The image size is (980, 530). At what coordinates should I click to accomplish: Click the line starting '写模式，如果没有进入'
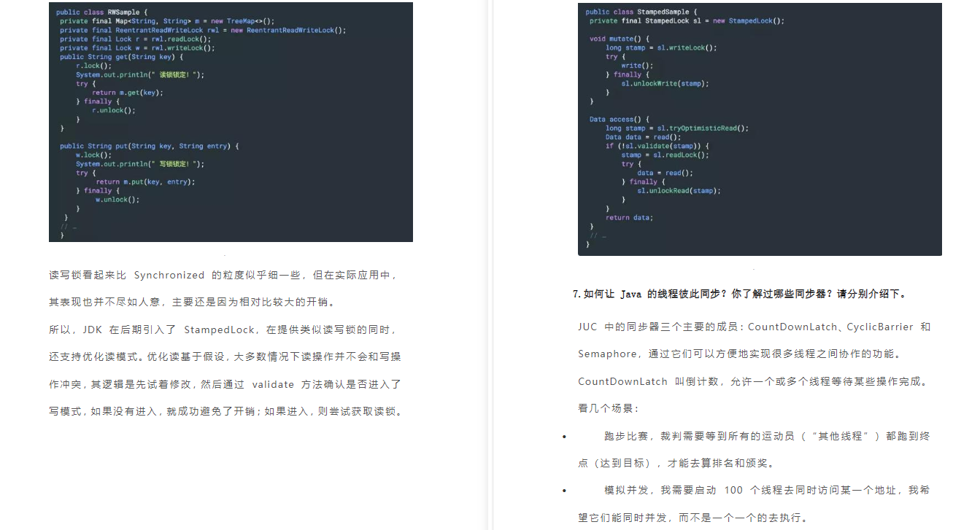[225, 411]
